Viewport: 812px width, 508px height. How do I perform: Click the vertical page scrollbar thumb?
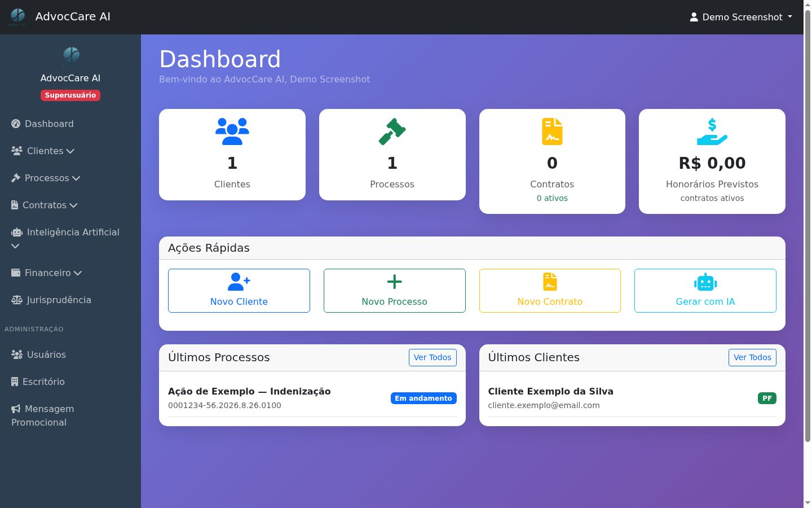(x=807, y=226)
